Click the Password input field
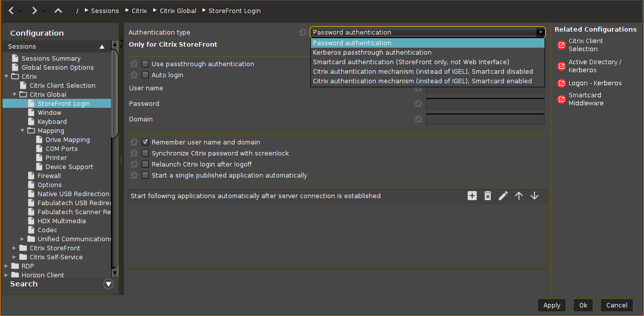 [x=485, y=104]
